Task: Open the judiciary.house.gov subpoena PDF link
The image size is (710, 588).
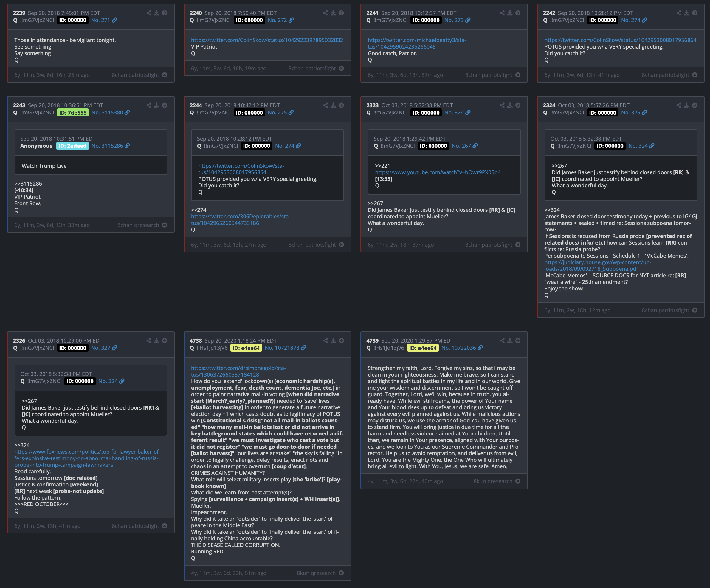Action: click(x=598, y=266)
